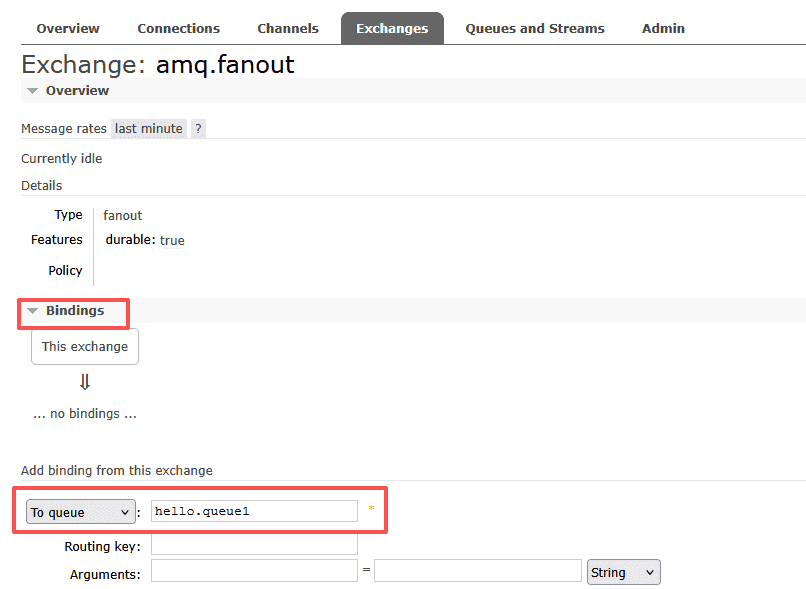Click the question mark help icon
Image resolution: width=806 pixels, height=589 pixels.
coord(198,129)
